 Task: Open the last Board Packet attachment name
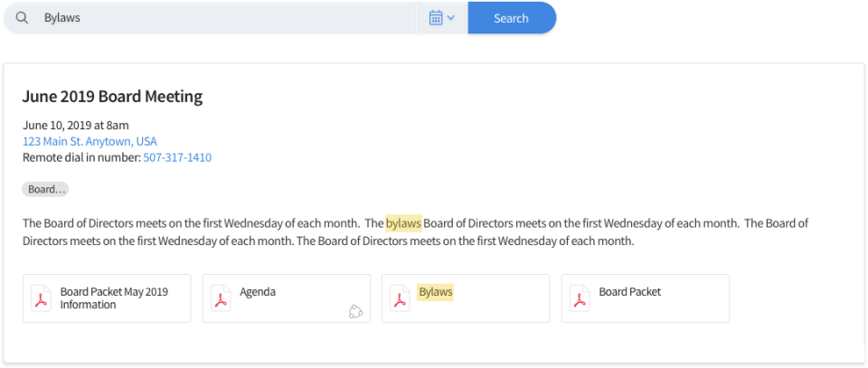click(629, 292)
